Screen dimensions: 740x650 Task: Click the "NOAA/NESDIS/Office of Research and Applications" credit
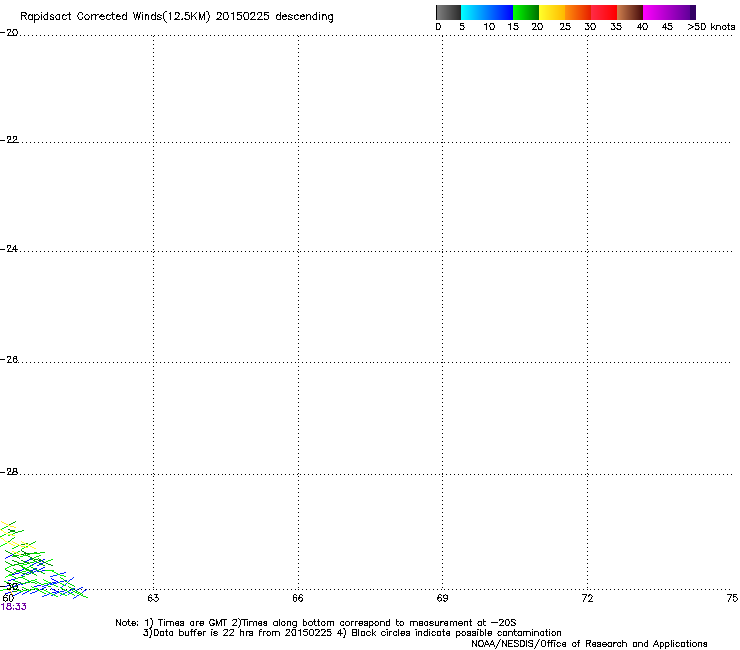pyautogui.click(x=589, y=644)
